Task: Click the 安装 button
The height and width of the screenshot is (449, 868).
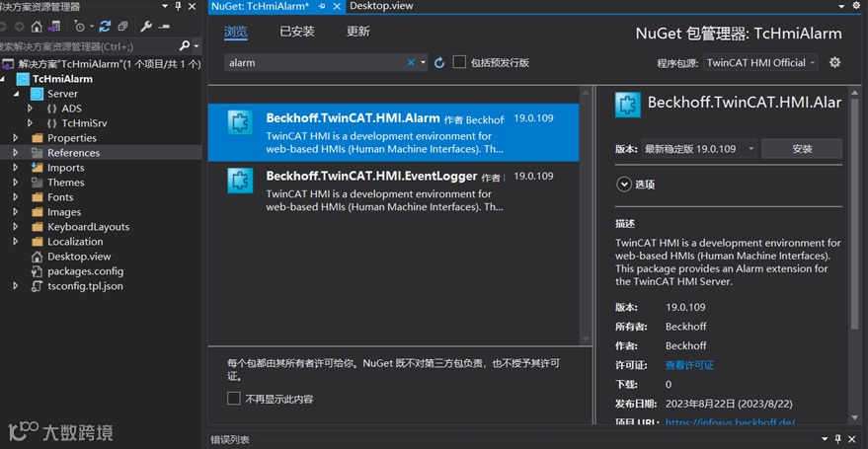Action: click(802, 149)
